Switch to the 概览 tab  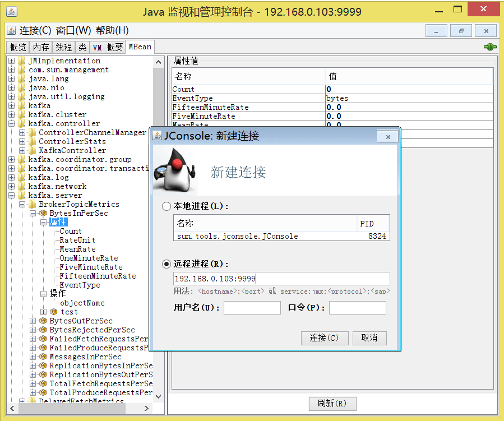tap(18, 47)
